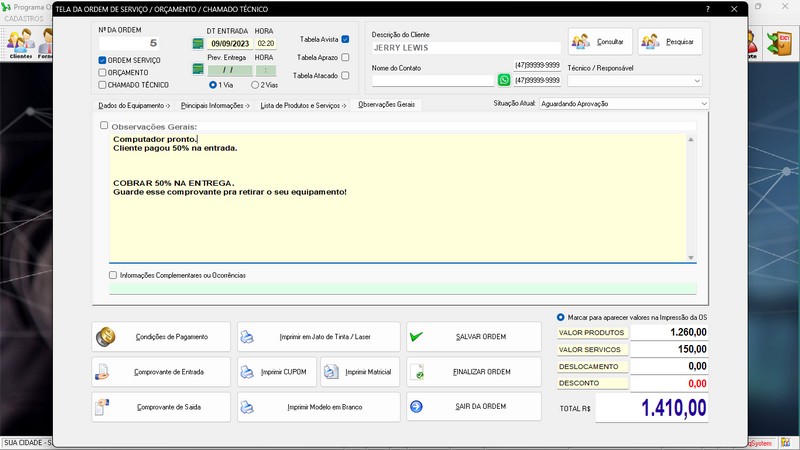Click the entry HORA field 02:20
The image size is (800, 450).
coord(266,44)
